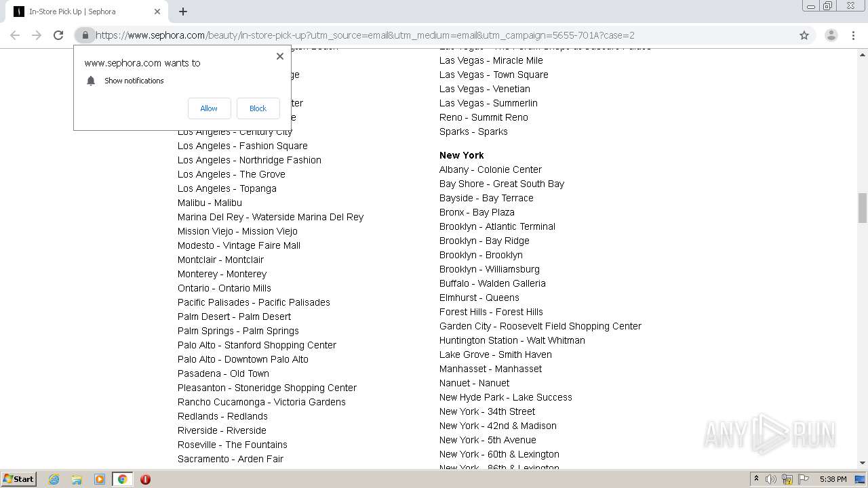This screenshot has width=868, height=488.
Task: Open Palo Alto - Stanford Shopping Center
Action: click(257, 345)
